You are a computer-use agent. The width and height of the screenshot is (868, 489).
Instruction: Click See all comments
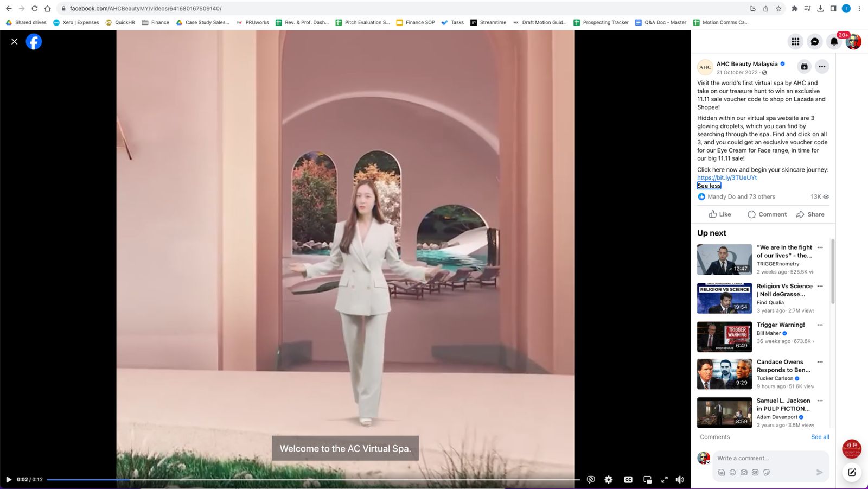(x=820, y=437)
